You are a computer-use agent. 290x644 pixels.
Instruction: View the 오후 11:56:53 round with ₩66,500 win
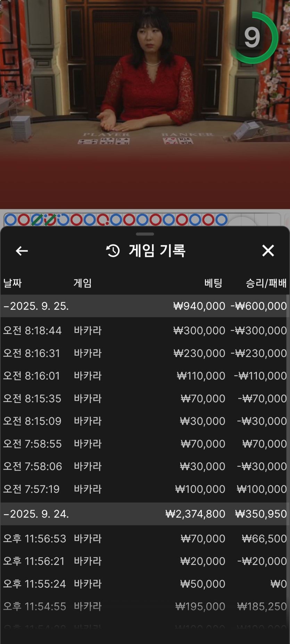point(145,539)
